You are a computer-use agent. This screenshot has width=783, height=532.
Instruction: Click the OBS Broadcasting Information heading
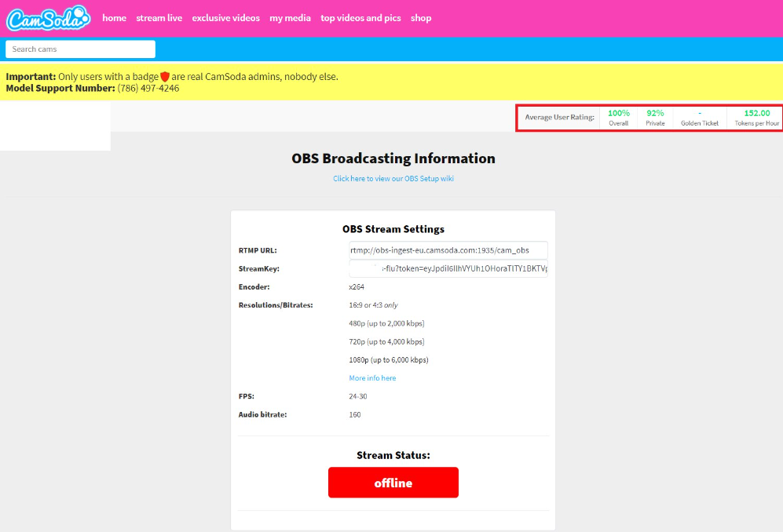tap(393, 159)
